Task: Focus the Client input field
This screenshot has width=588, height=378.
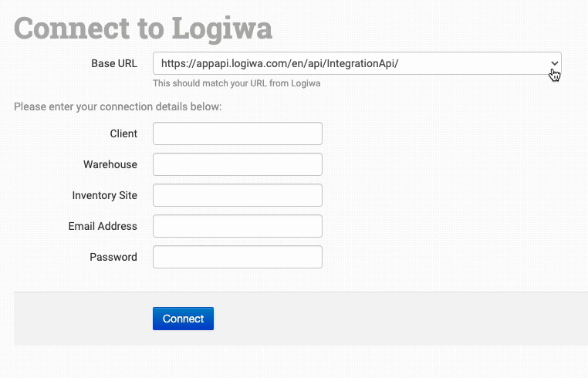Action: coord(237,133)
